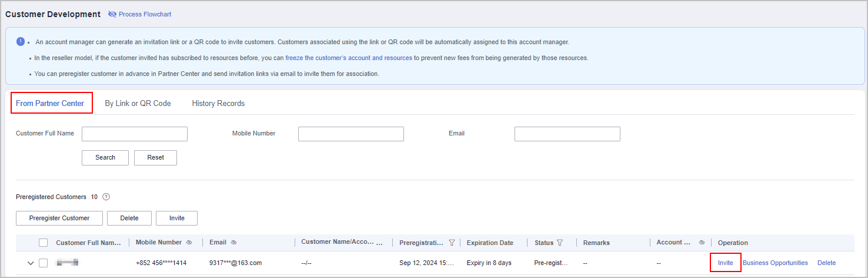This screenshot has width=868, height=278.
Task: Click the Delete button above the table
Action: [x=129, y=218]
